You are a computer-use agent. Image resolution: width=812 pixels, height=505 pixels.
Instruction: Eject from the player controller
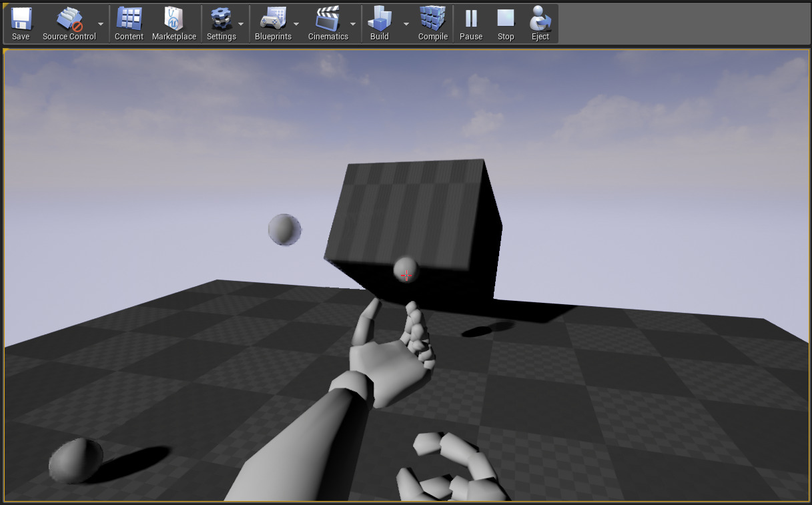click(x=540, y=24)
